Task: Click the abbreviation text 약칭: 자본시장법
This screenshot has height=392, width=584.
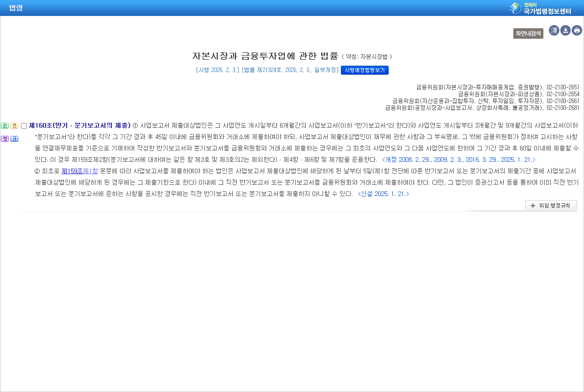Action: point(367,57)
